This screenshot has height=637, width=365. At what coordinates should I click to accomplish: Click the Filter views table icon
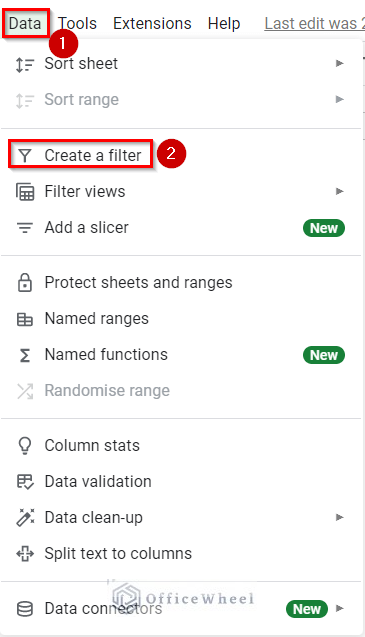tap(25, 192)
